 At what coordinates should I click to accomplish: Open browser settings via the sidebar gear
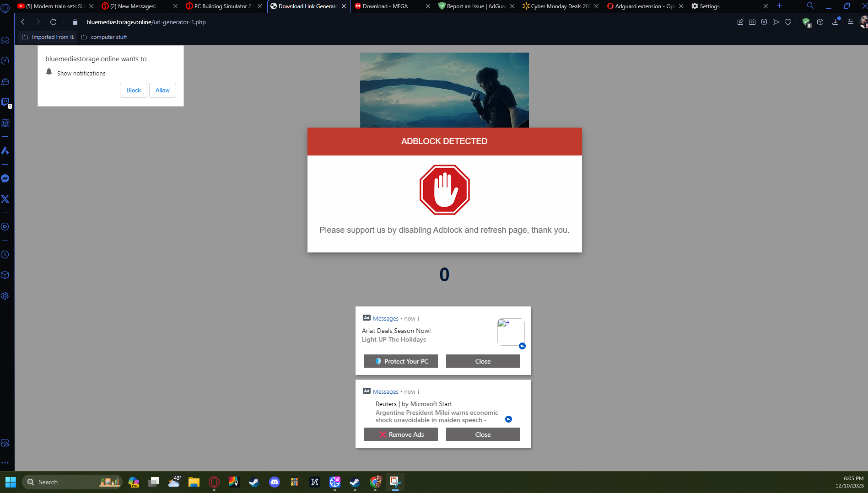[x=5, y=296]
